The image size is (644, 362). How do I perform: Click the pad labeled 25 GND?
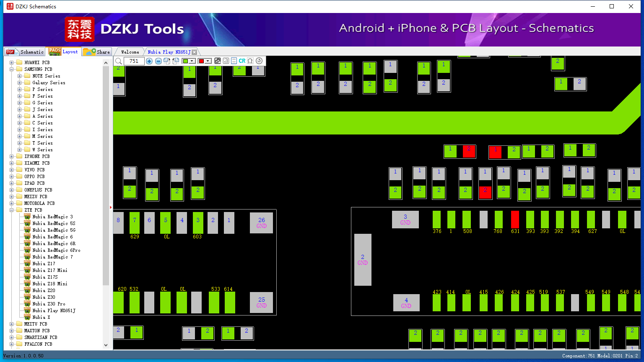pos(261,303)
